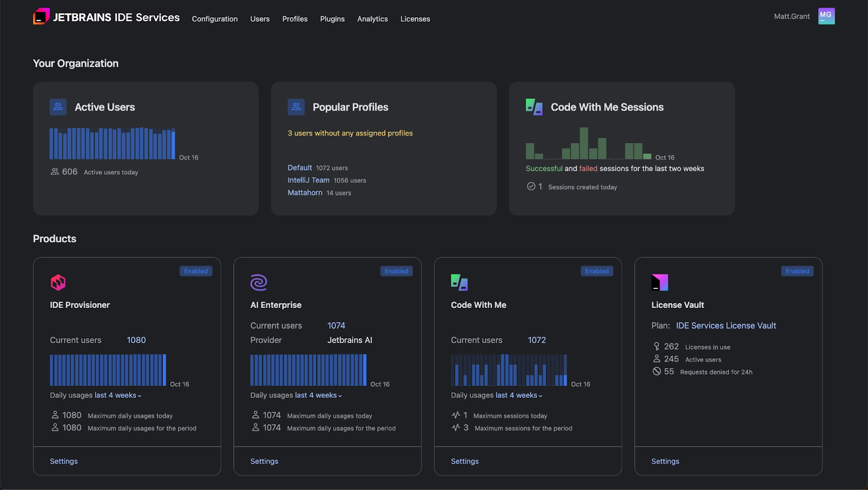Click the Enabled badge on AI Enterprise

(397, 271)
